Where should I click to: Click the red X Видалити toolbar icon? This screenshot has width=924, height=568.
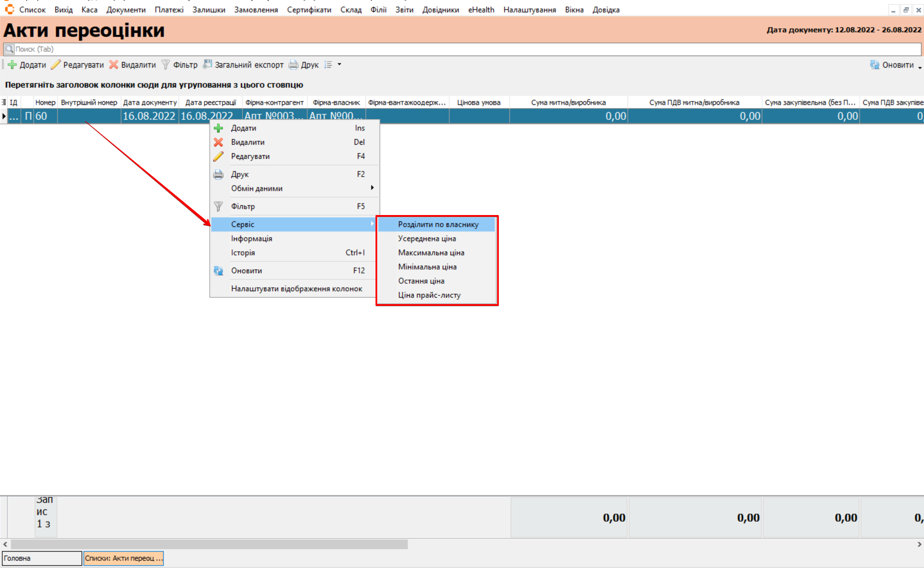[113, 65]
